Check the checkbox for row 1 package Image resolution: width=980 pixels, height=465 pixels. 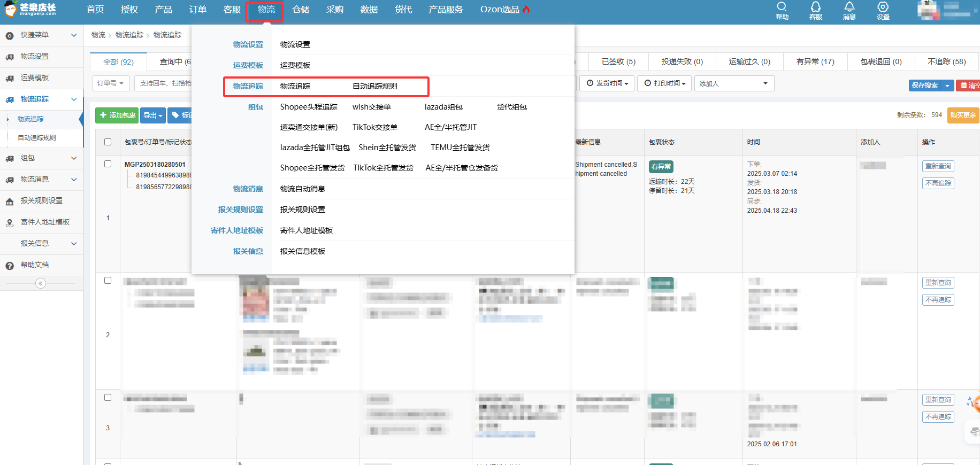click(x=108, y=164)
